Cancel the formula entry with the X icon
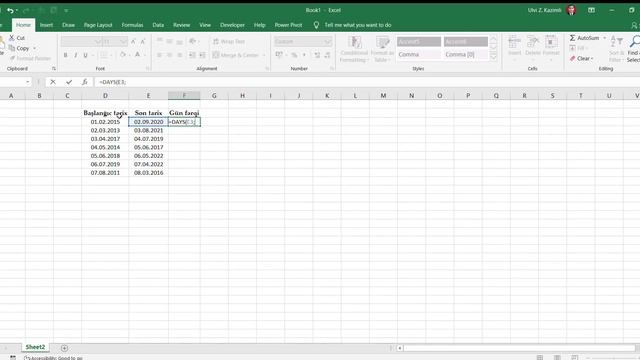640x360 pixels. point(53,82)
